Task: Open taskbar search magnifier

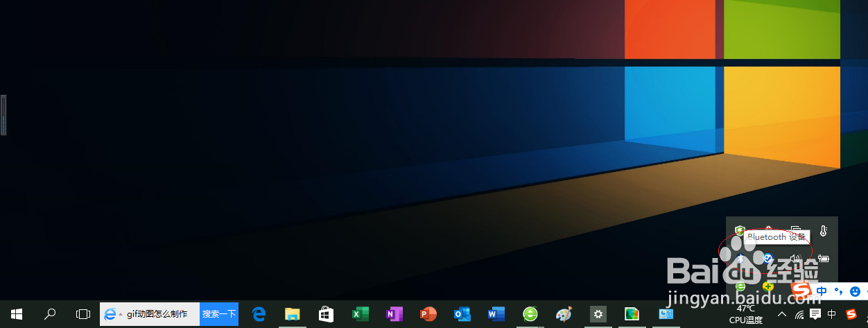Action: pos(50,314)
